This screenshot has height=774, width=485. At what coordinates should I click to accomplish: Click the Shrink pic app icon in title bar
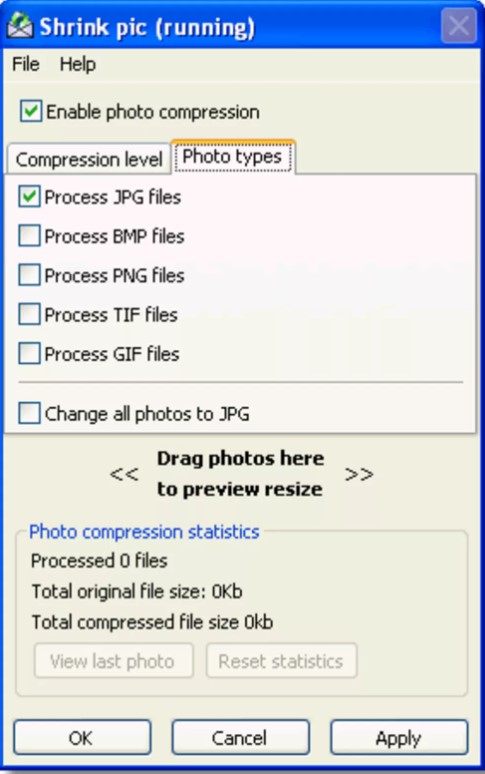click(x=20, y=26)
